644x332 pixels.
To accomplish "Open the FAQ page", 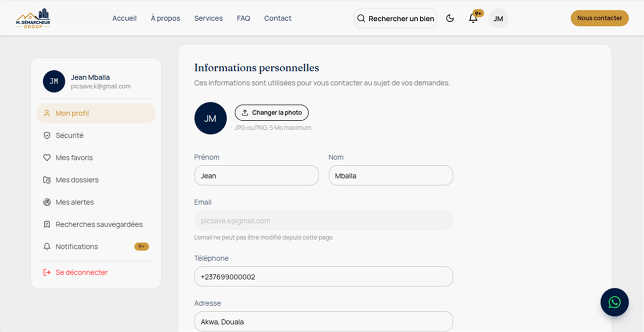I will point(243,18).
